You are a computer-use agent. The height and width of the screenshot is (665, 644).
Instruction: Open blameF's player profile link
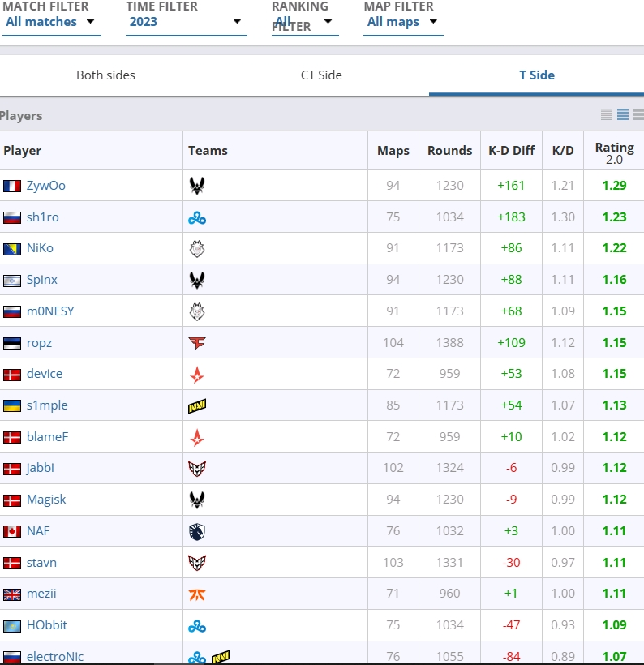[x=48, y=437]
